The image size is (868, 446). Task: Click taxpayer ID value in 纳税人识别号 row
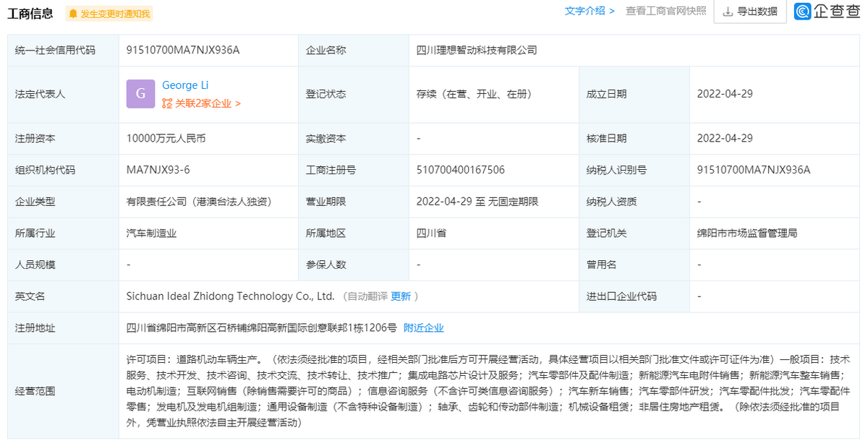[x=754, y=170]
